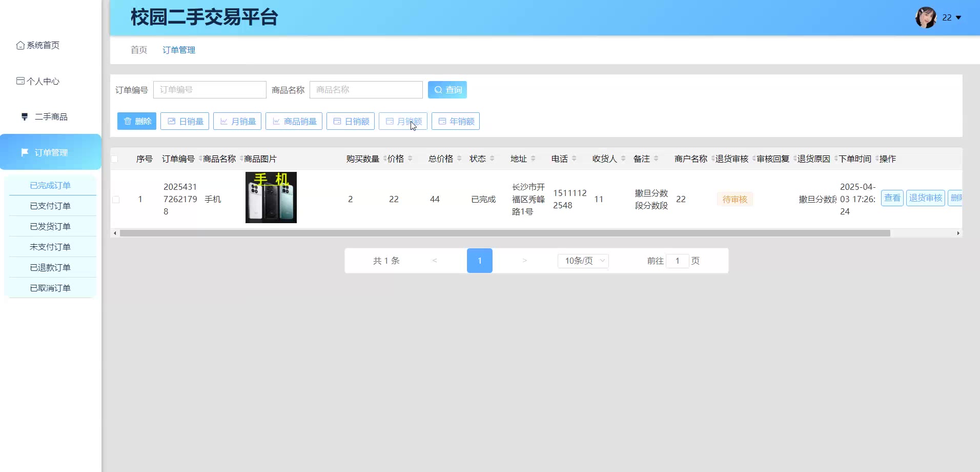Image resolution: width=980 pixels, height=472 pixels.
Task: Click the 退货审核 button in row
Action: [925, 198]
